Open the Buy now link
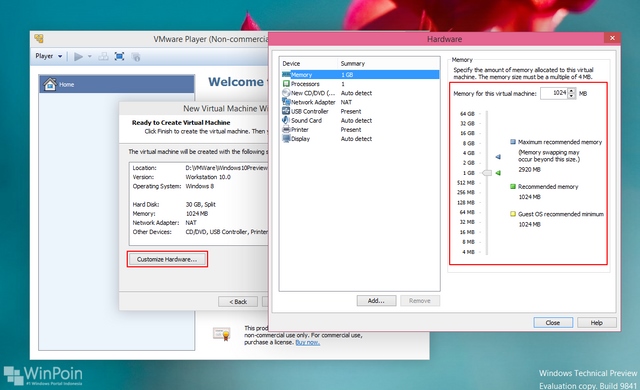Viewport: 640px width, 390px height. click(x=308, y=342)
